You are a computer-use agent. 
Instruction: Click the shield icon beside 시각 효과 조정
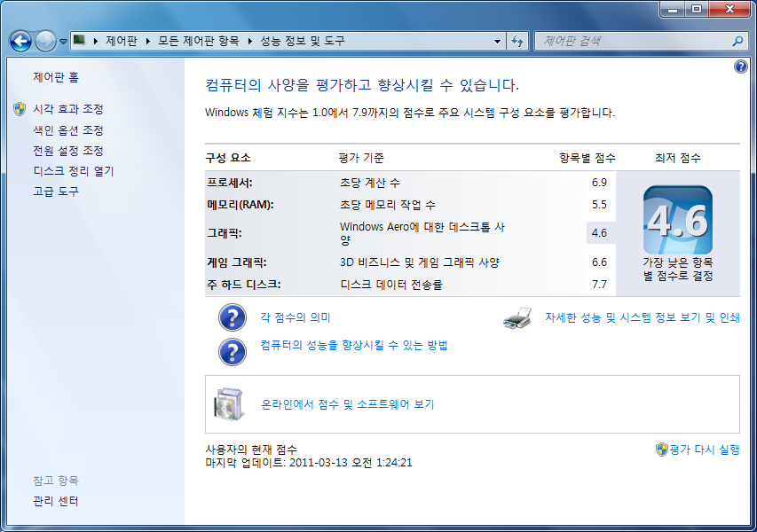point(20,109)
